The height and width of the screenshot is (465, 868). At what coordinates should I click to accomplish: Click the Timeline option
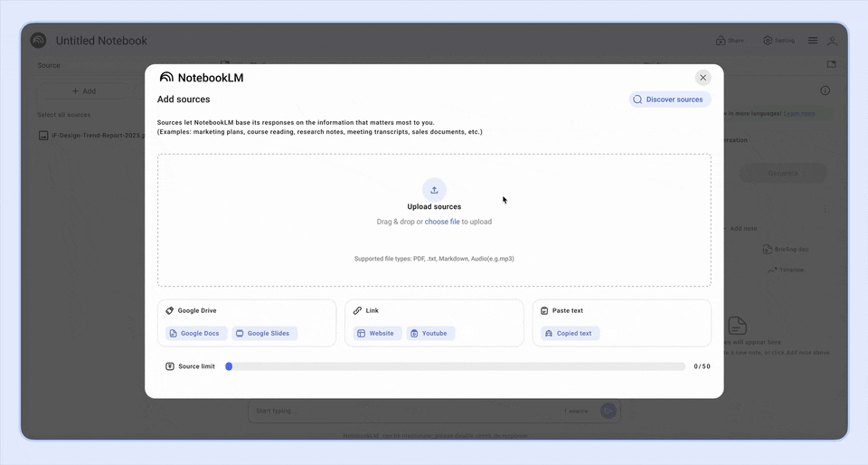(x=786, y=270)
